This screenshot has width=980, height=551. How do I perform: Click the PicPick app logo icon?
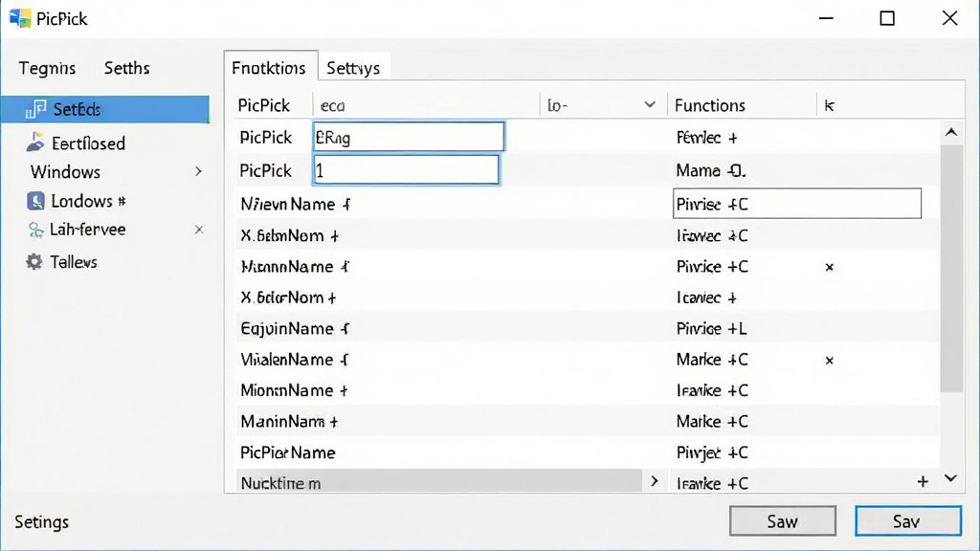(x=20, y=18)
